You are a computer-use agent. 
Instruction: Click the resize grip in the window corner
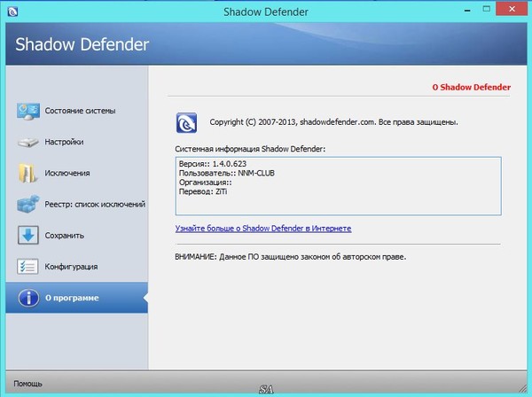pos(523,388)
